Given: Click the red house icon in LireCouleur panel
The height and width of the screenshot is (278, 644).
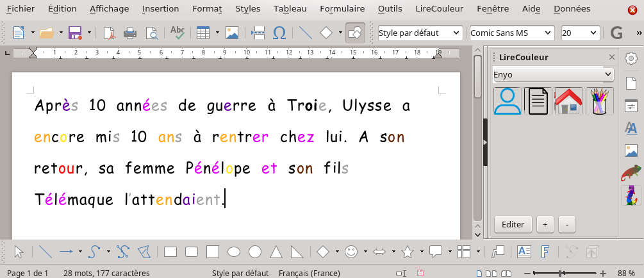Looking at the screenshot, I should (568, 101).
